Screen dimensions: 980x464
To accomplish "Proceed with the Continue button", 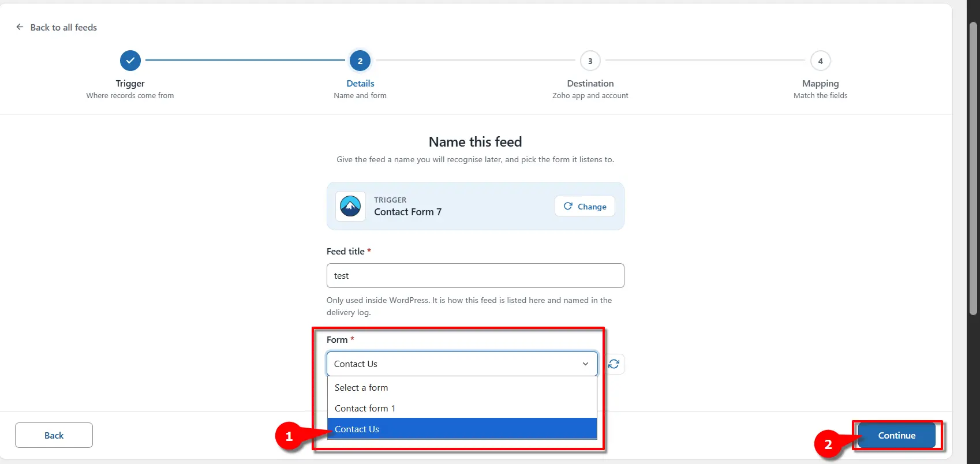I will pyautogui.click(x=896, y=435).
